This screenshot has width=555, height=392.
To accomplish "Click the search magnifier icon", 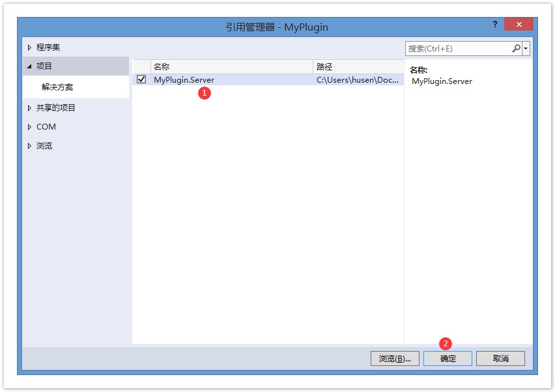I will [516, 49].
